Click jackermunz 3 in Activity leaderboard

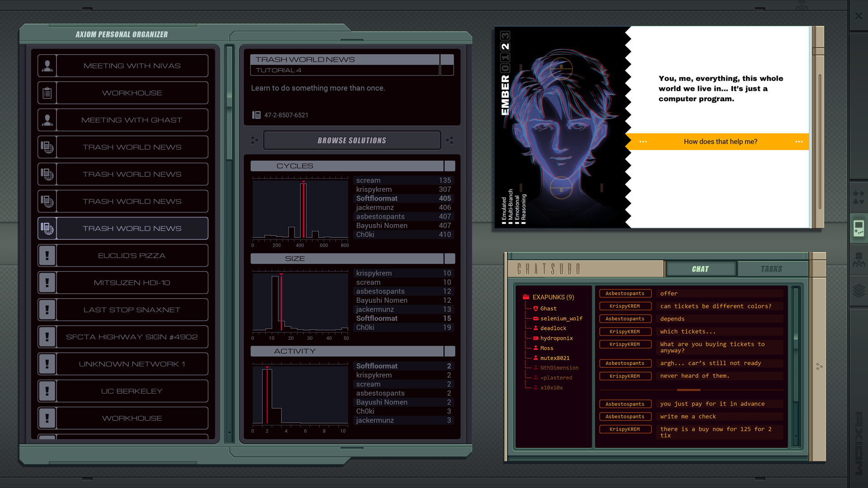tap(403, 421)
